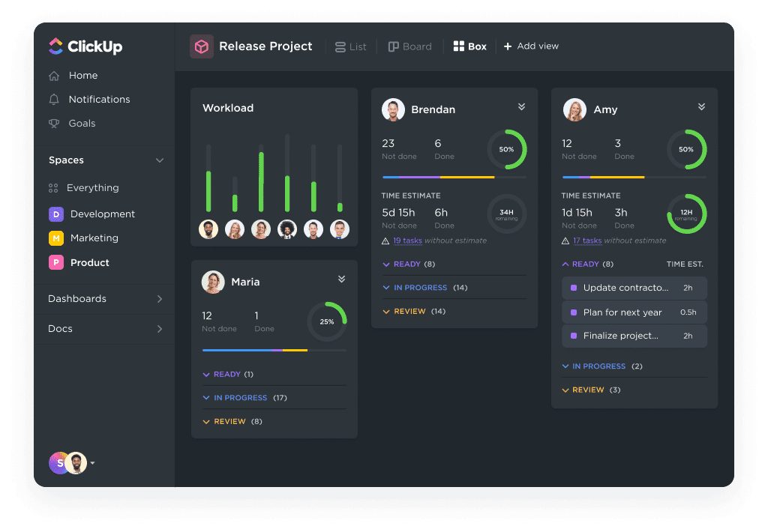Viewport: 768px width, 532px height.
Task: Click Brendan's avatar thumbnail
Action: (393, 109)
